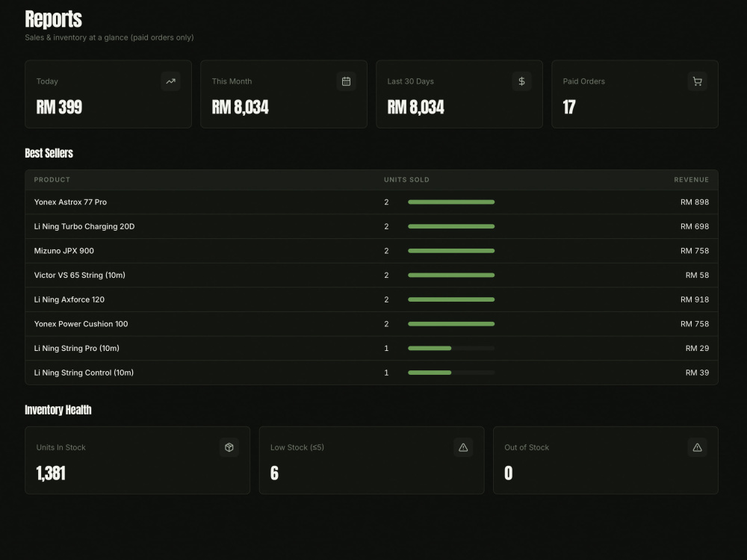
Task: Click the Inventory Health section heading
Action: click(x=58, y=410)
